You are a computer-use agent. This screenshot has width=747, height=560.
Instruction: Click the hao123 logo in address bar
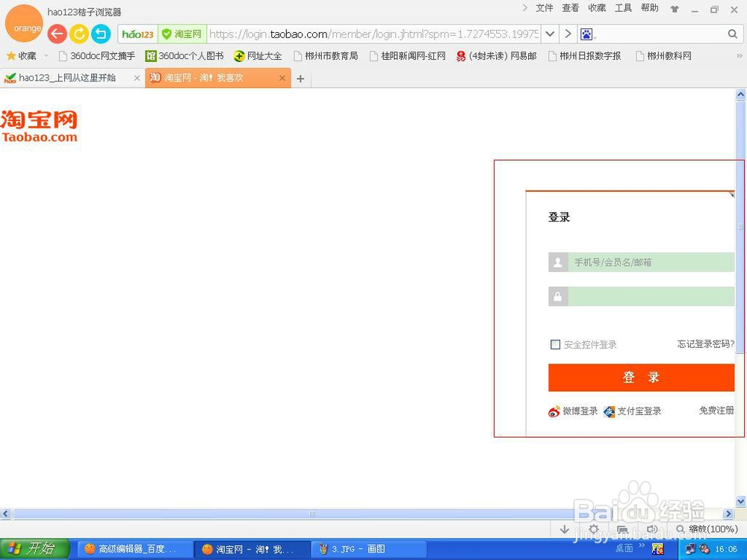(x=137, y=34)
